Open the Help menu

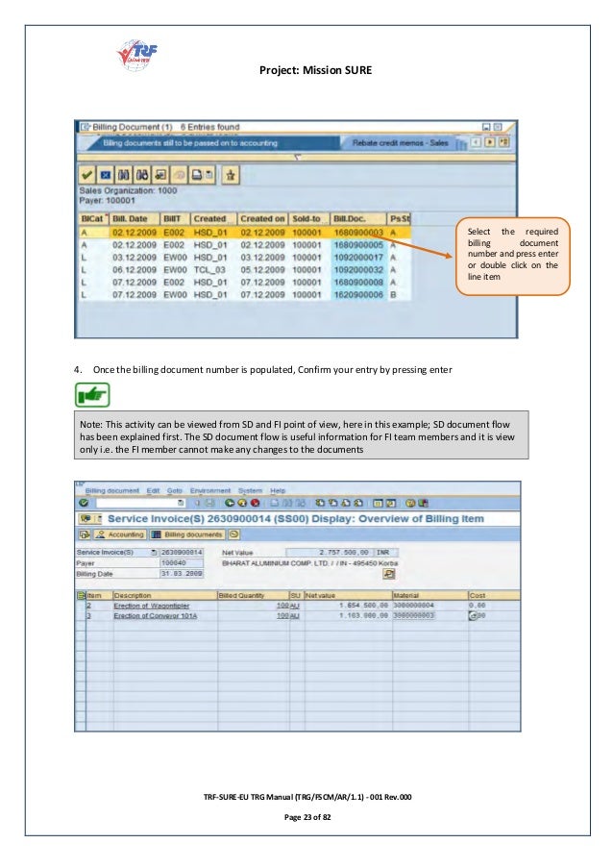point(278,490)
